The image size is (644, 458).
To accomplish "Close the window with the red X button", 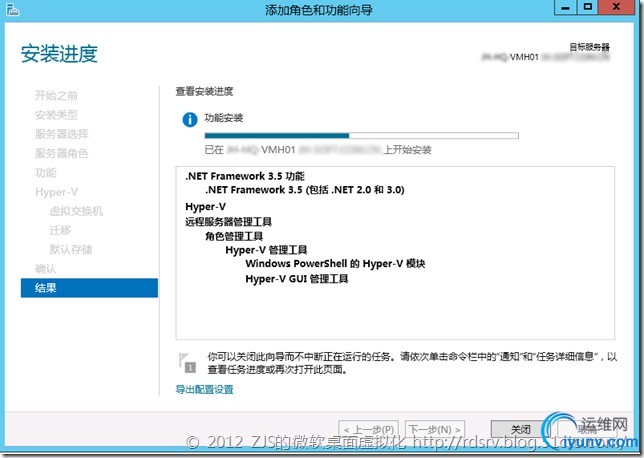I will coord(616,7).
